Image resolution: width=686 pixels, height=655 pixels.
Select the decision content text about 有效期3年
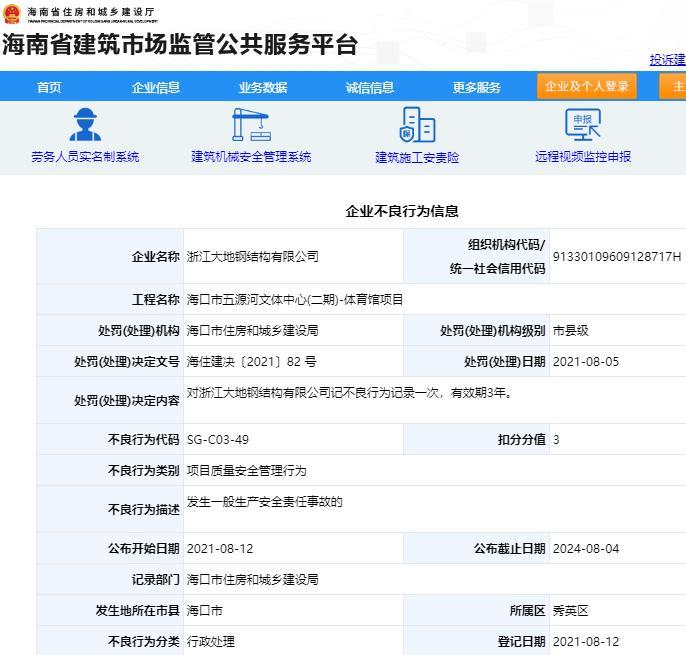350,392
